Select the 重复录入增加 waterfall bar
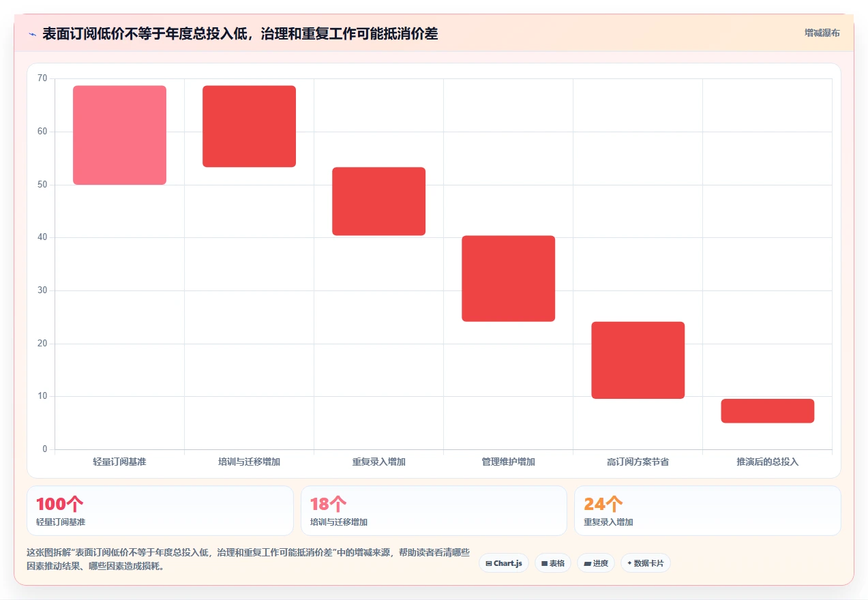Screen dimensions: 868x600 pyautogui.click(x=378, y=201)
